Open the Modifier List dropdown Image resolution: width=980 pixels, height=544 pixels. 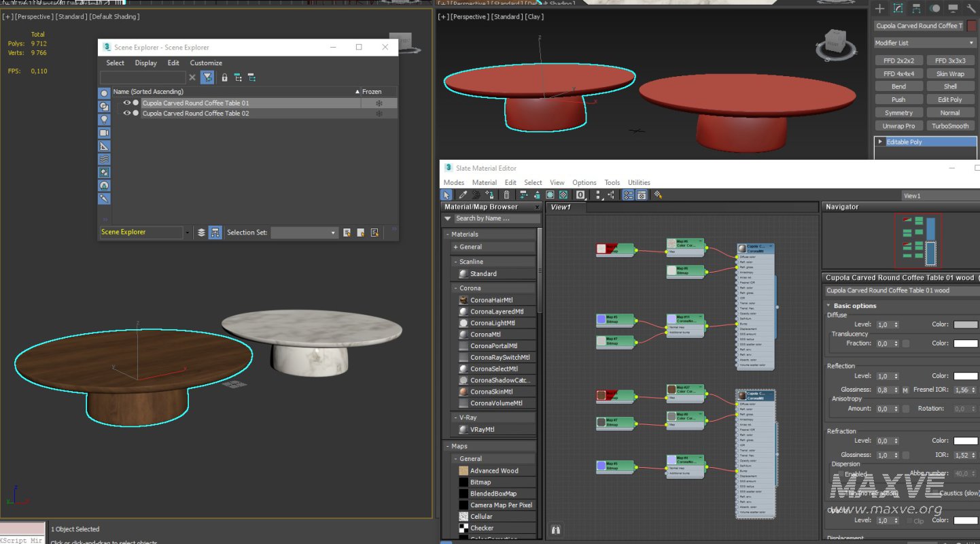(924, 43)
